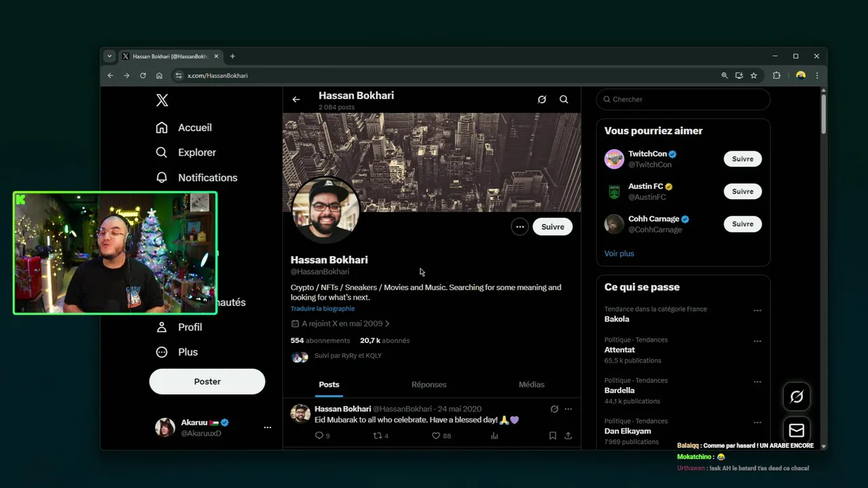The image size is (868, 488).
Task: Open 20,7 k abonnés list
Action: point(385,341)
